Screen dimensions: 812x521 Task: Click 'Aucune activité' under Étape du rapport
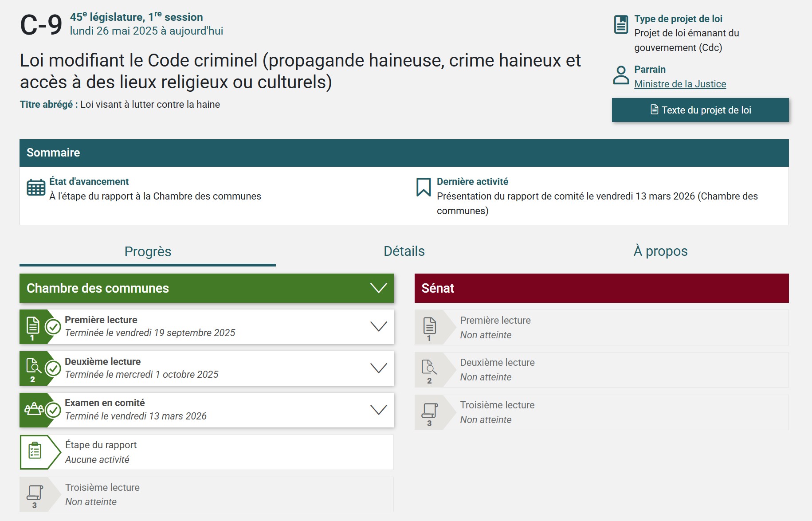tap(97, 460)
